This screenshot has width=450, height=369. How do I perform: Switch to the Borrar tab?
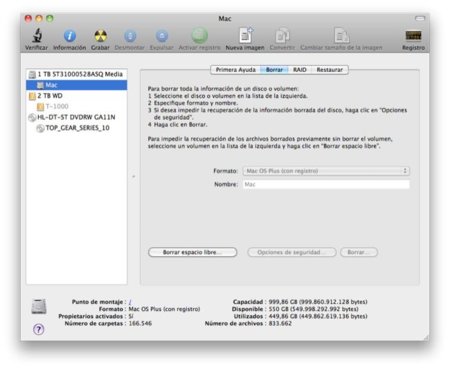pyautogui.click(x=274, y=70)
